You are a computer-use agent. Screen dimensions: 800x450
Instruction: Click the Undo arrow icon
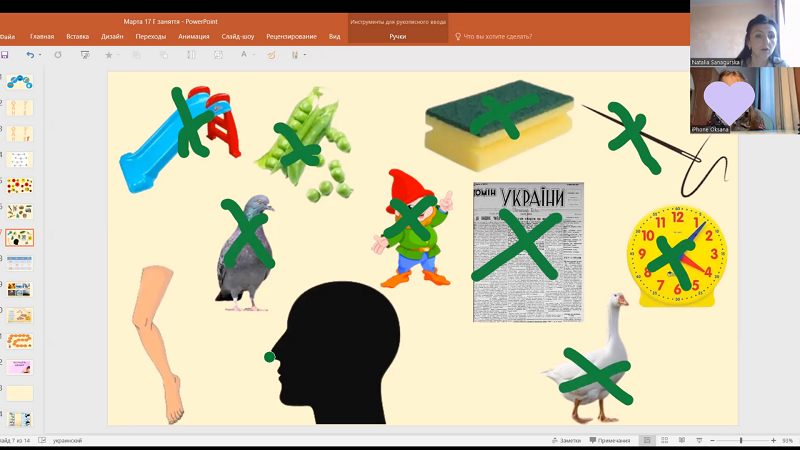click(30, 55)
